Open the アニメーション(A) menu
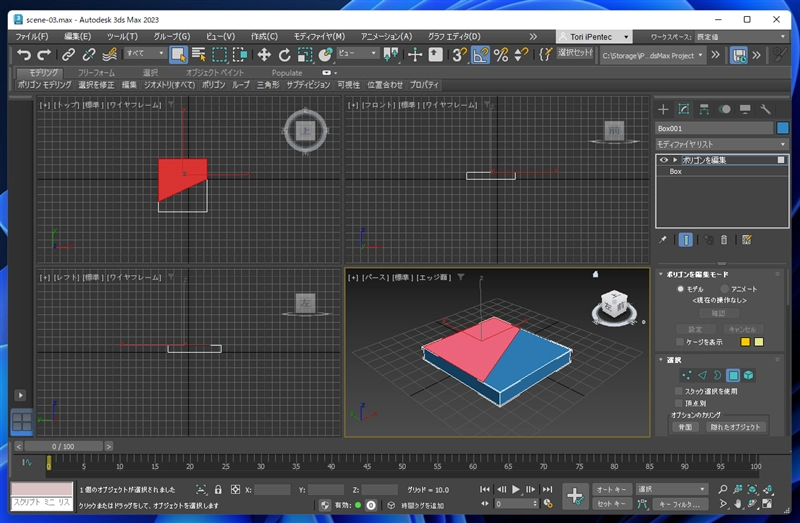 (386, 37)
